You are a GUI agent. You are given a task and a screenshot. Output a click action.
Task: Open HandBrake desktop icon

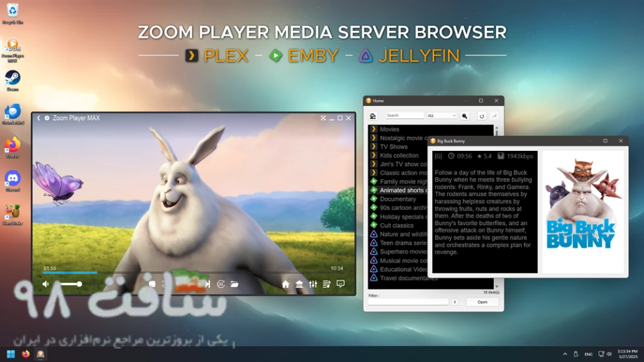pyautogui.click(x=13, y=215)
